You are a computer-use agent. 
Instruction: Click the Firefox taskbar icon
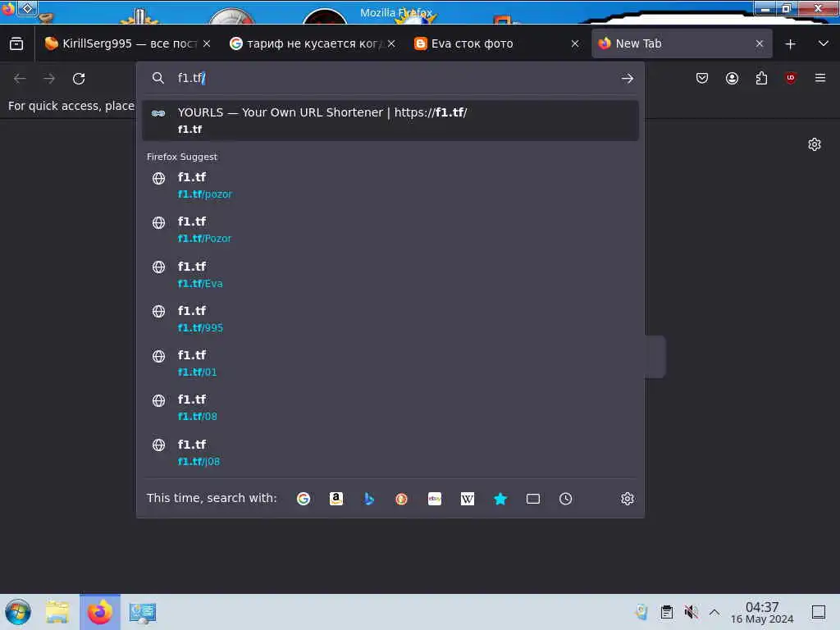point(100,612)
